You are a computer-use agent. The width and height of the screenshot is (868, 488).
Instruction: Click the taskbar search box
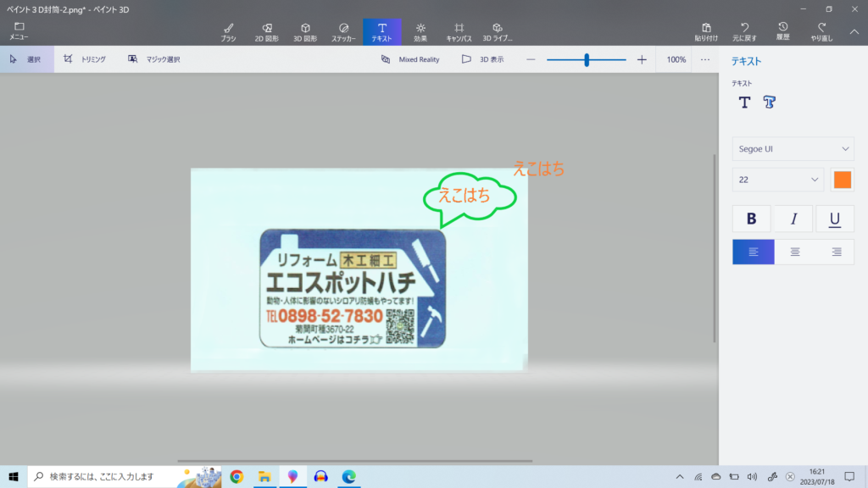click(125, 476)
